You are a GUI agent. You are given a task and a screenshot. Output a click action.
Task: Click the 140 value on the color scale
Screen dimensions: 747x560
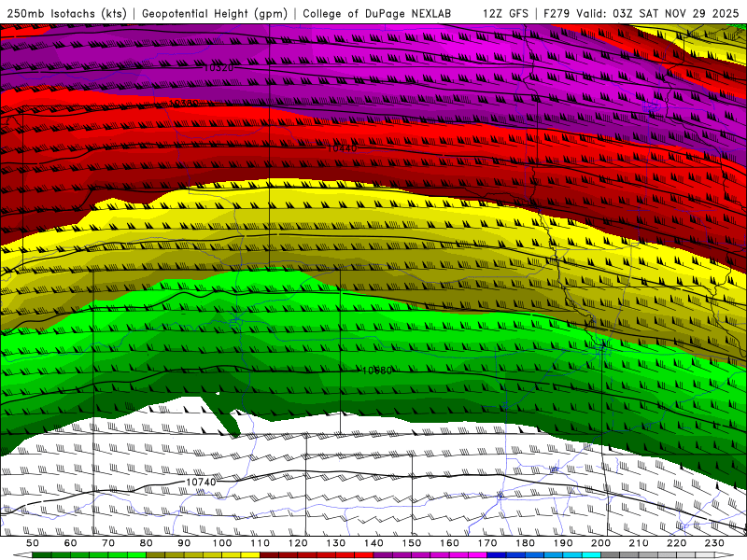point(373,543)
